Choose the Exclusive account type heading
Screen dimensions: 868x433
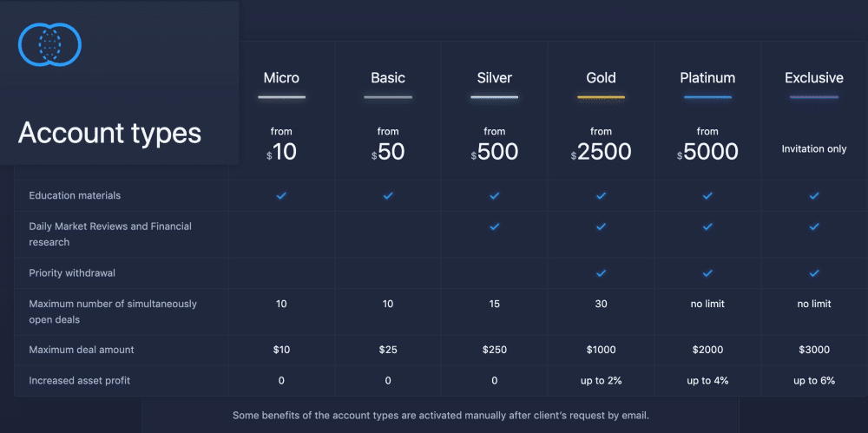tap(814, 78)
